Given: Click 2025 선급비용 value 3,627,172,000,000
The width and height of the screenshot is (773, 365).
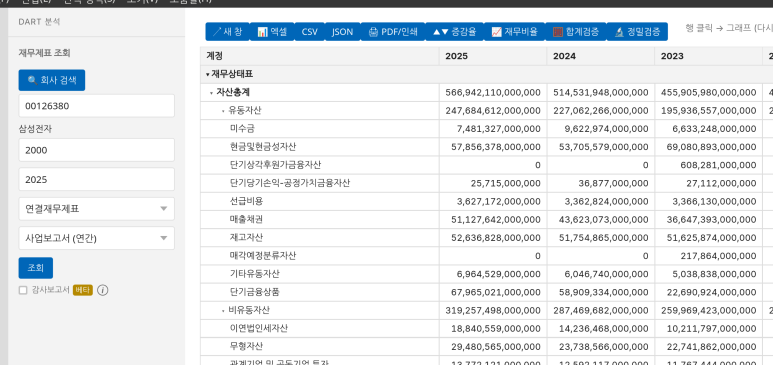Looking at the screenshot, I should 499,201.
